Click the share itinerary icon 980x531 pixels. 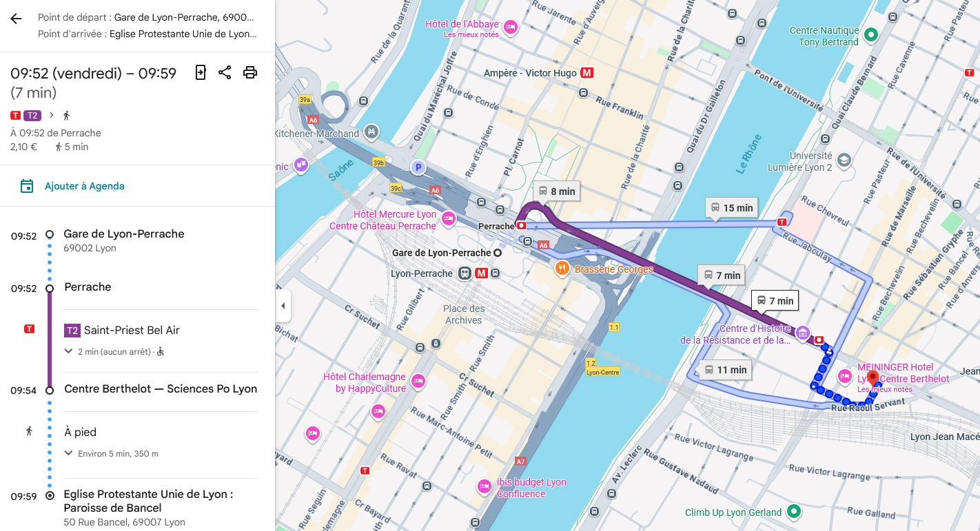click(x=225, y=72)
